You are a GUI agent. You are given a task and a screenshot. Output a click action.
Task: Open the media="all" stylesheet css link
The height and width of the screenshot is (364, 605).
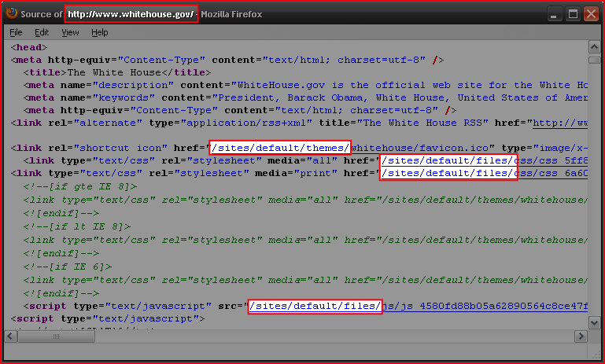click(485, 161)
